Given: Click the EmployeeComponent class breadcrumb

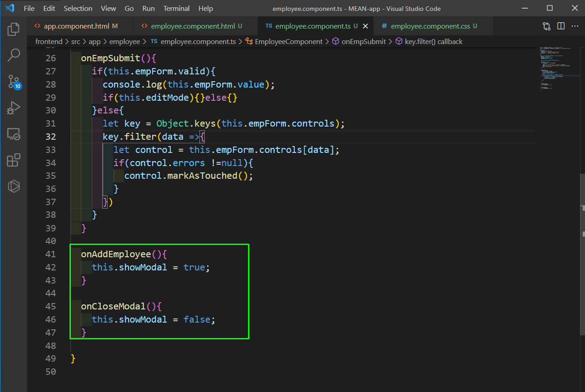Looking at the screenshot, I should click(x=284, y=41).
